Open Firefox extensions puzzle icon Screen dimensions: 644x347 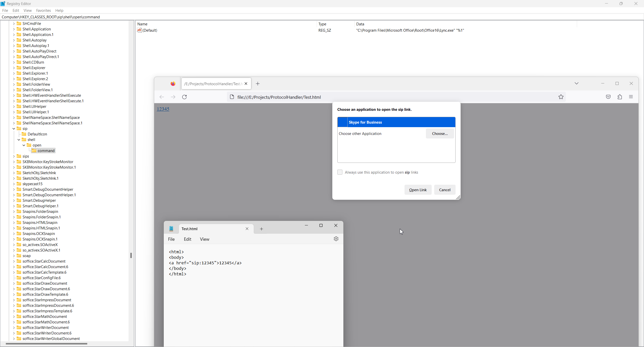[x=620, y=97]
